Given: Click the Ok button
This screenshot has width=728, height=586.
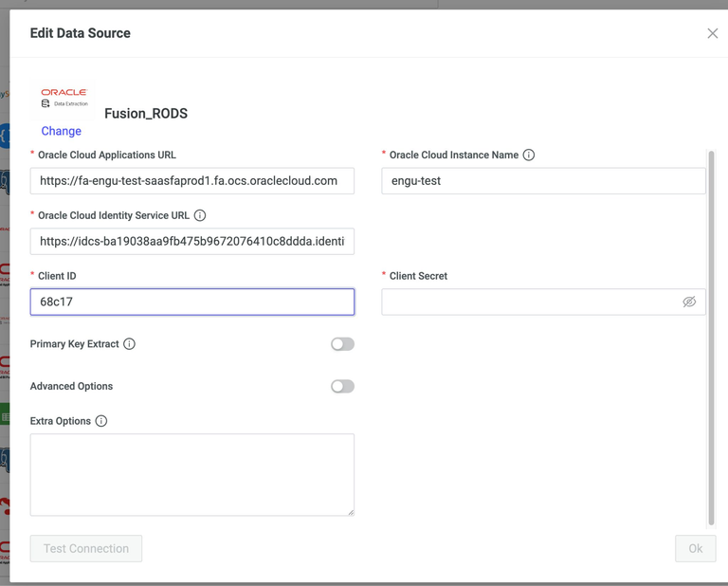Looking at the screenshot, I should coord(696,548).
